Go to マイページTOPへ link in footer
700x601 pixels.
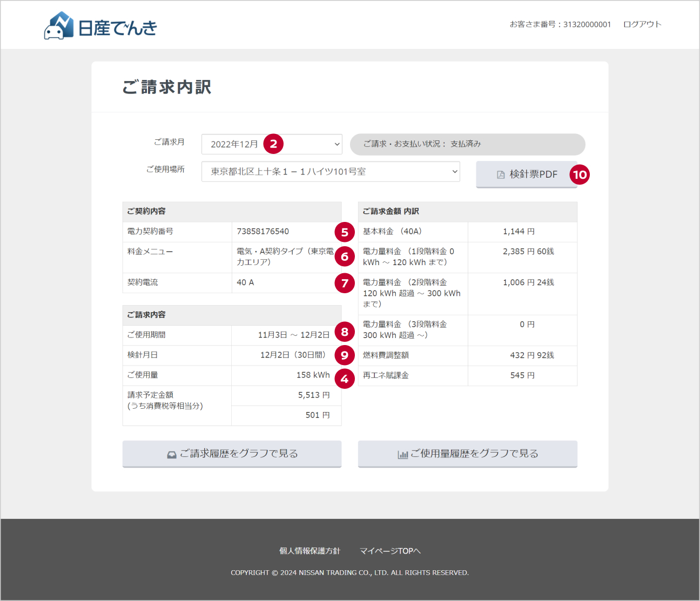tap(390, 551)
